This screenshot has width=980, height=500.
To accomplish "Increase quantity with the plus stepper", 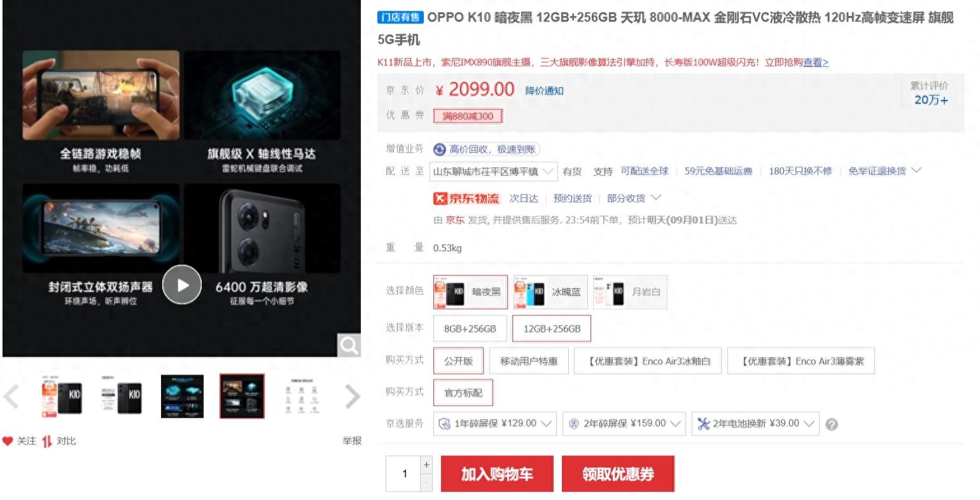I will 426,465.
